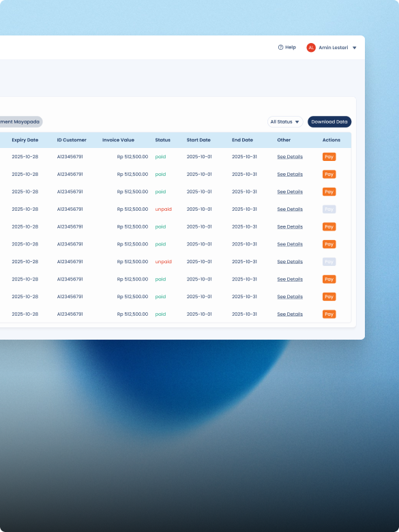This screenshot has width=399, height=532.
Task: Sort by Invoice Value column header
Action: point(118,140)
